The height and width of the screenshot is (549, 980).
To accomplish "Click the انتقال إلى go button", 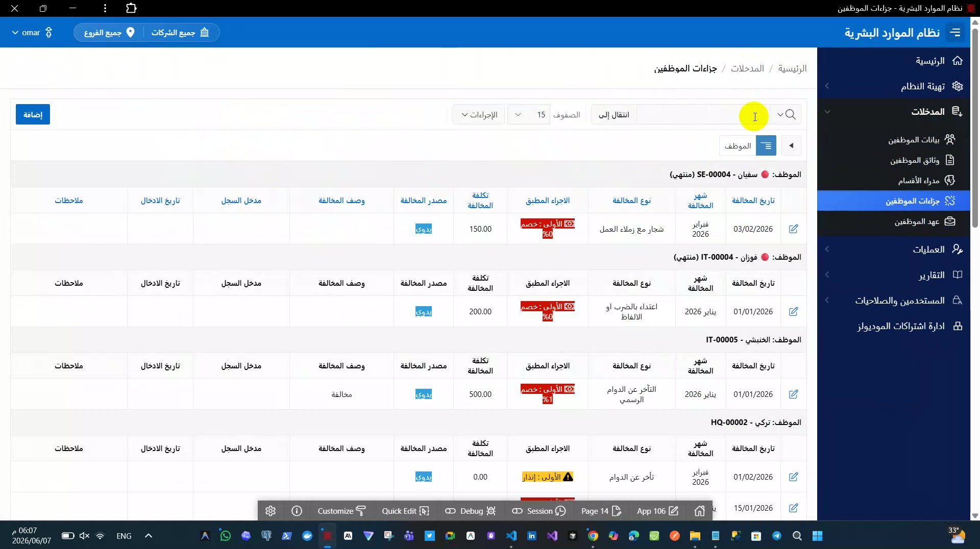I will pyautogui.click(x=614, y=115).
